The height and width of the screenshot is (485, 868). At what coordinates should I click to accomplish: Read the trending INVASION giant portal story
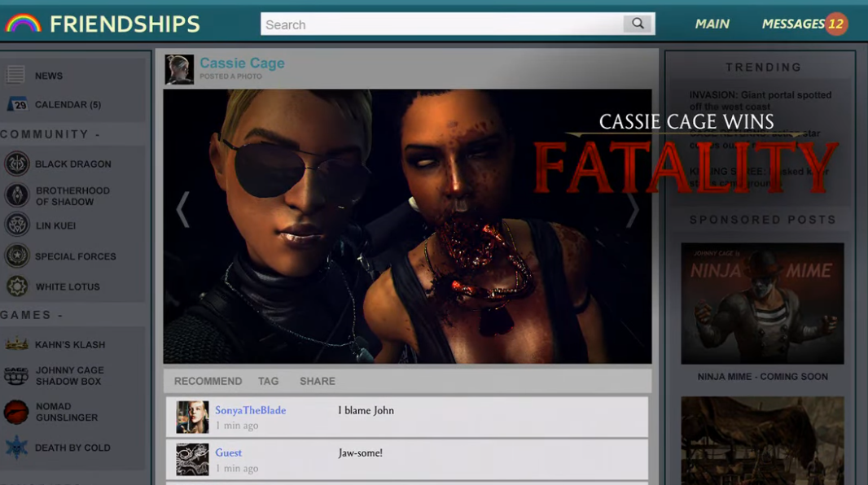[x=761, y=101]
